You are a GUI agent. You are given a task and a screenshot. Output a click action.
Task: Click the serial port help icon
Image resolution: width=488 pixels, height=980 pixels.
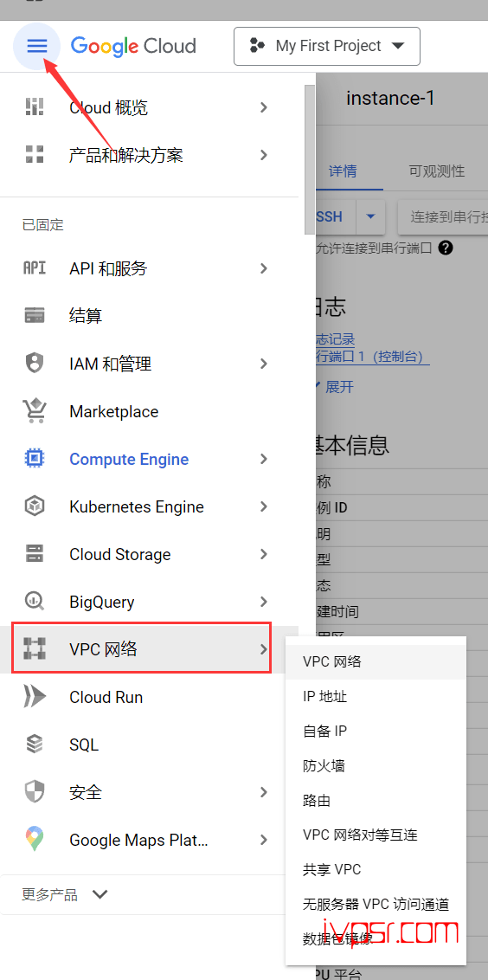tap(445, 248)
